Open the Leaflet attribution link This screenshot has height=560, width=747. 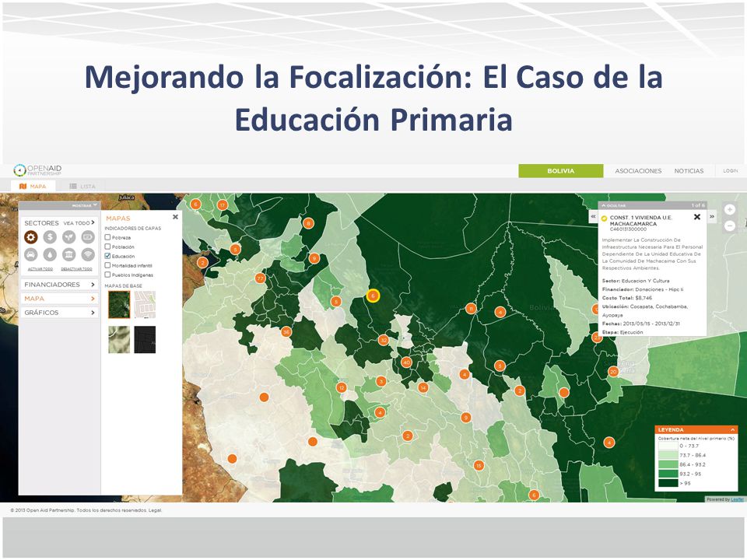point(738,499)
